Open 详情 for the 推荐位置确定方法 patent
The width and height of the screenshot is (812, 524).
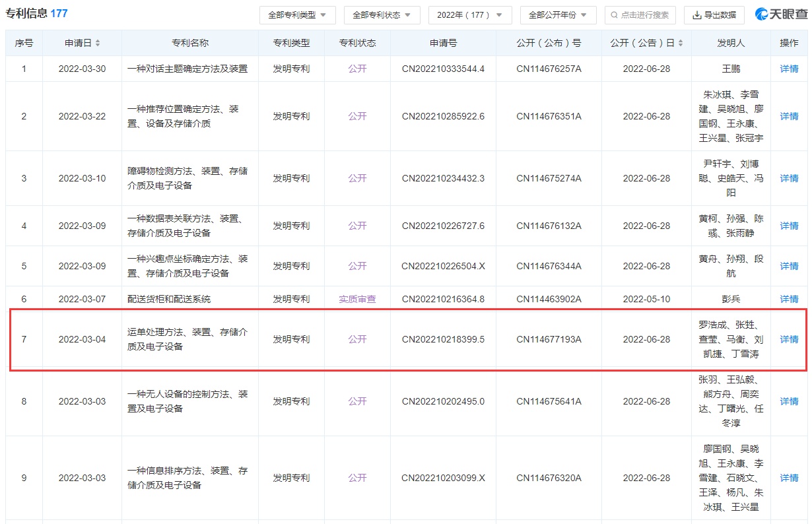pos(789,116)
